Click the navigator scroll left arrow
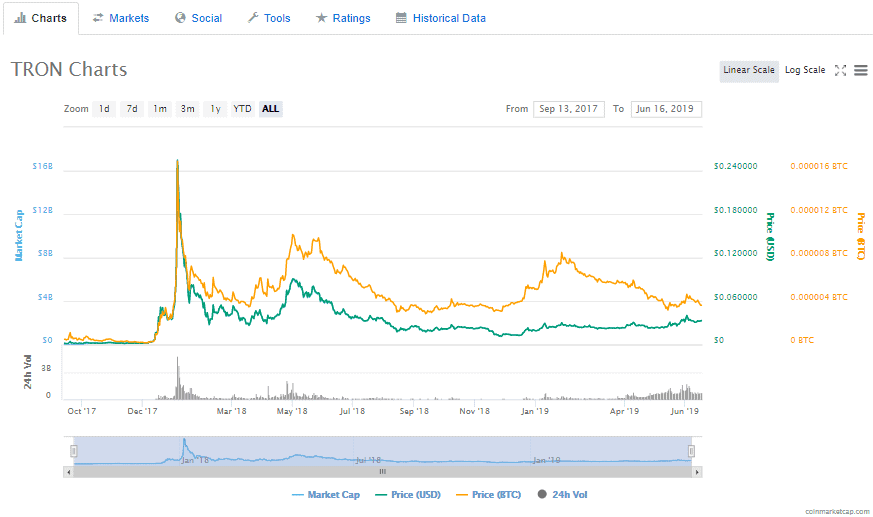873x517 pixels. 68,472
